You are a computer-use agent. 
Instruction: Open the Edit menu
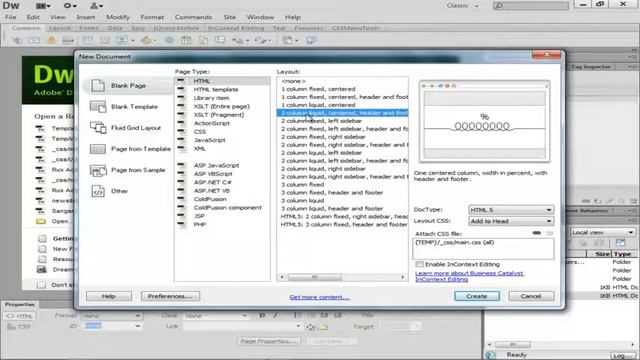[33, 17]
